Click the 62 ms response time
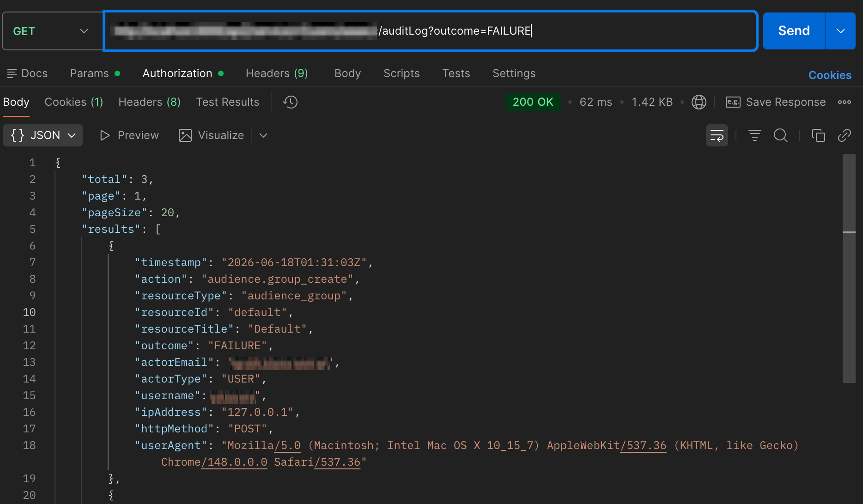Viewport: 863px width, 504px height. point(596,102)
